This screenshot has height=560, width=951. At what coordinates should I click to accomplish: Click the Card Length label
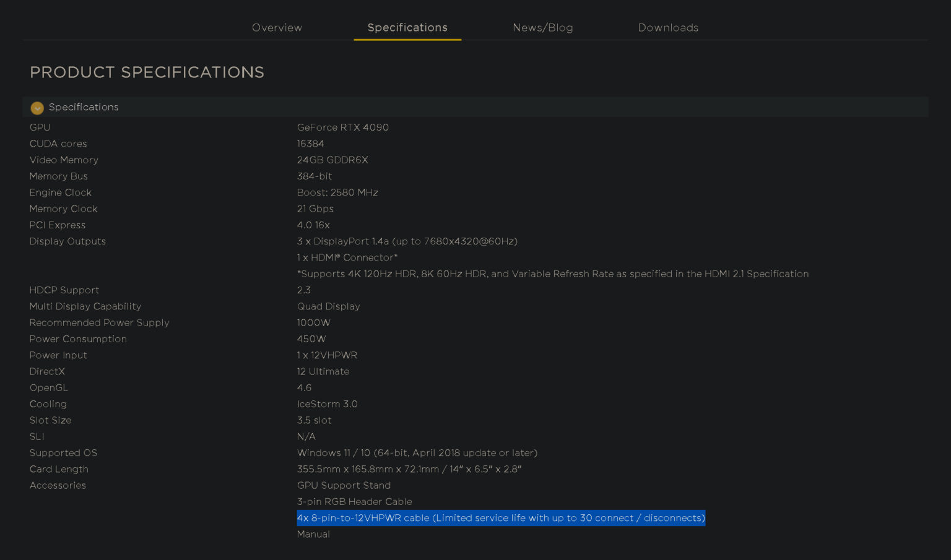point(59,469)
